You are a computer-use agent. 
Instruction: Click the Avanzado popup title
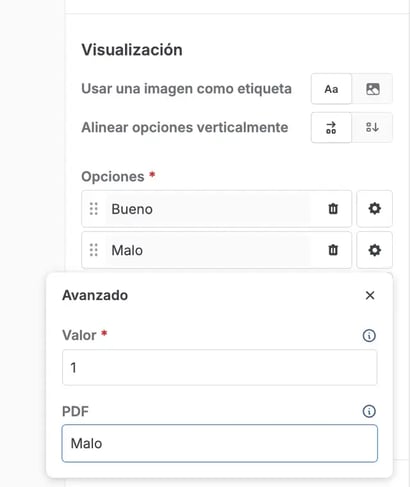[x=95, y=295]
